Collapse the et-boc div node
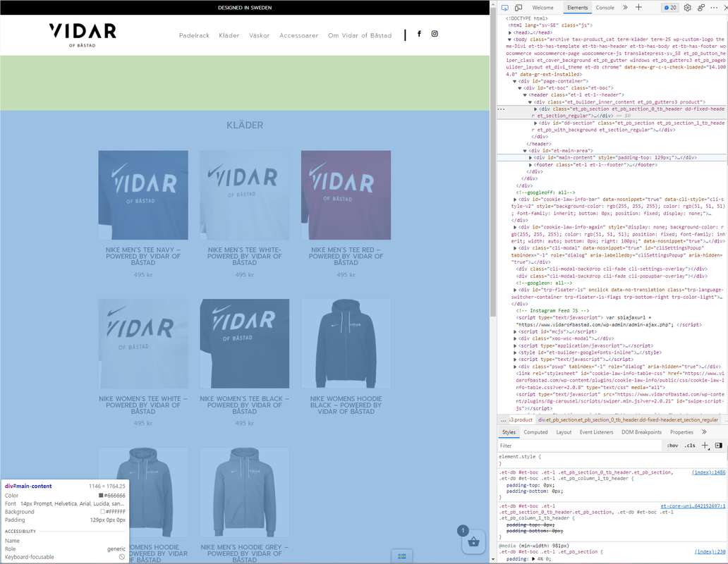 coord(520,88)
